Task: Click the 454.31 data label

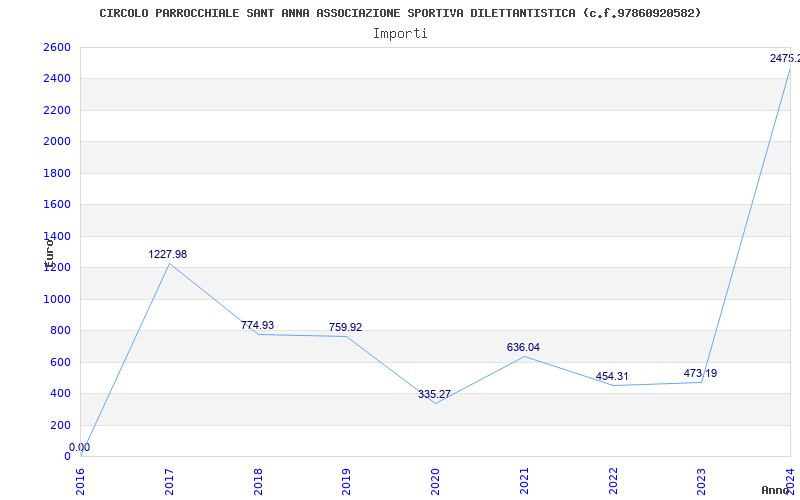Action: (x=612, y=377)
